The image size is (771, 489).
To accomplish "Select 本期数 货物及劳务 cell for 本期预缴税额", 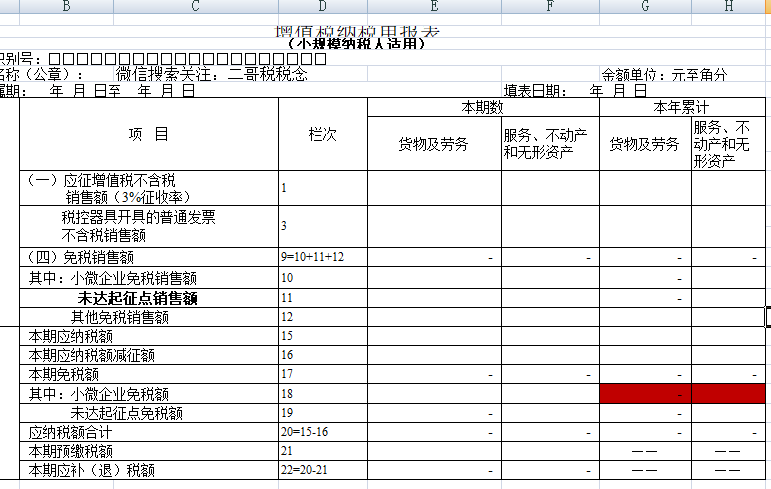I will coord(434,451).
